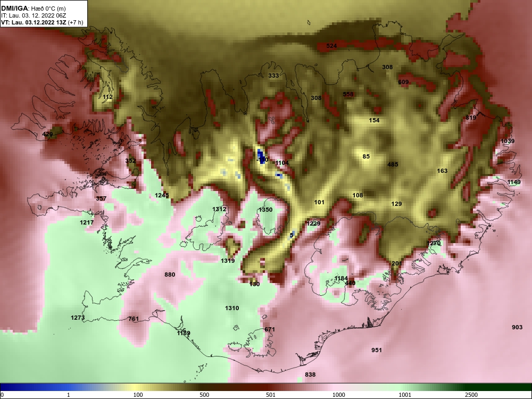Viewport: 532px width, 399px height.
Task: Click the 85 label on the map
Action: [366, 157]
